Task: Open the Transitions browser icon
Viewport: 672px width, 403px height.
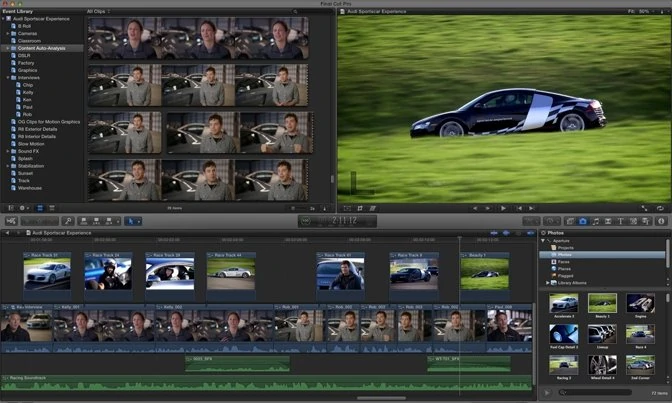Action: click(608, 221)
